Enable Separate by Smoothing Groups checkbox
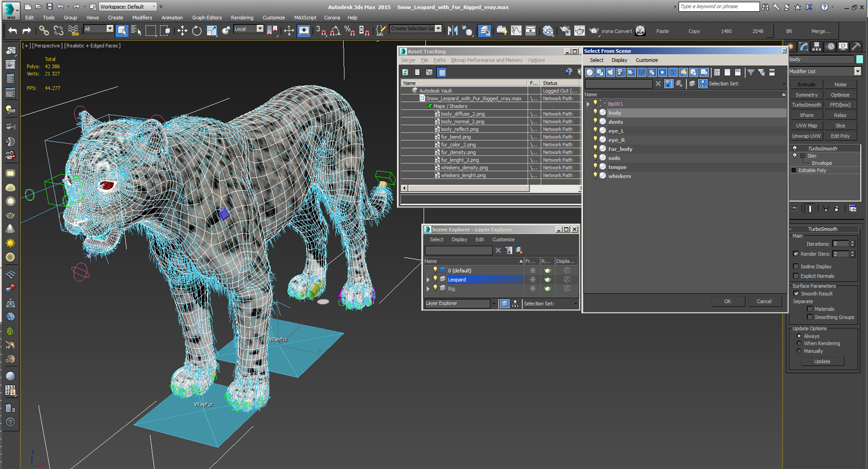 click(x=810, y=317)
